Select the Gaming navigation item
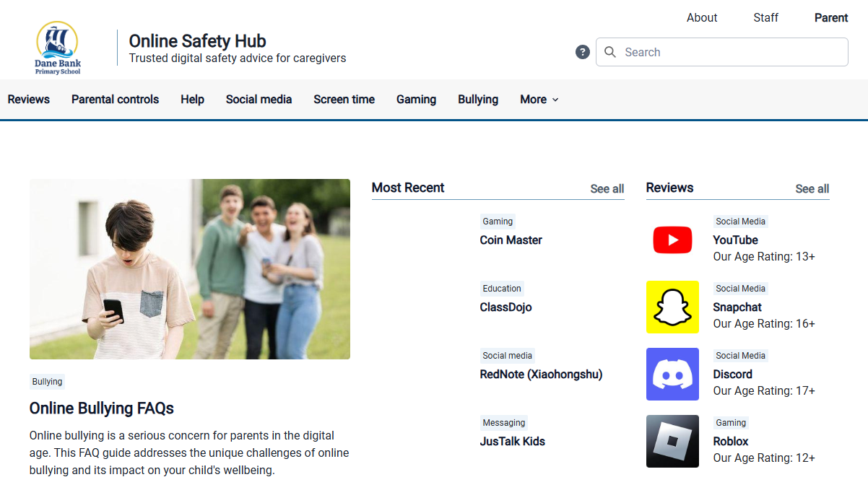Image resolution: width=868 pixels, height=490 pixels. pyautogui.click(x=416, y=100)
